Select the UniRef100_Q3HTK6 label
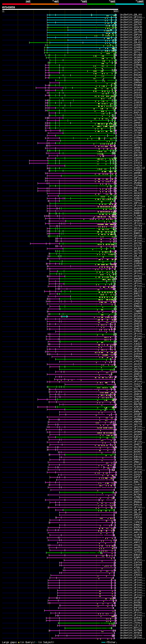Screen dimensions: 146x644 [x=131, y=563]
